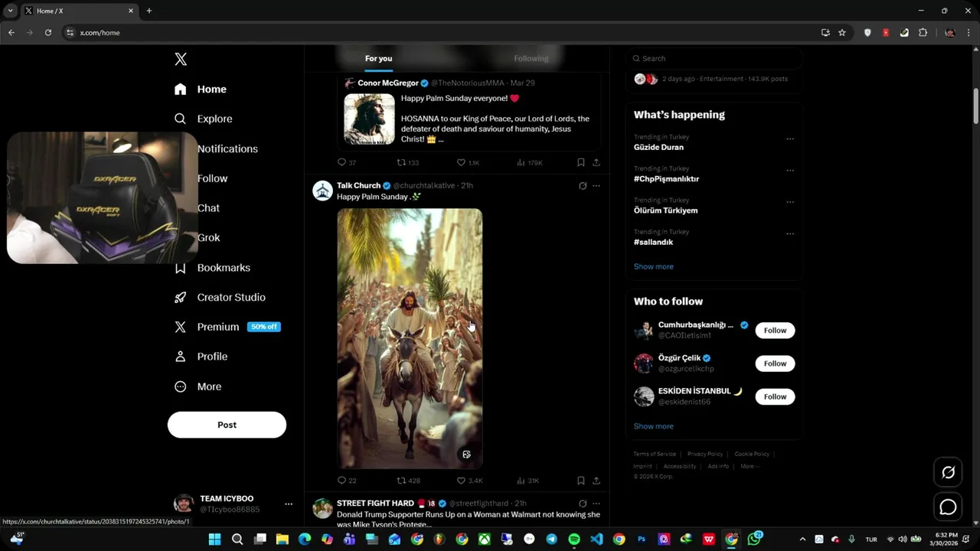Open the Cookie Policy link
The width and height of the screenshot is (980, 551).
click(x=752, y=454)
